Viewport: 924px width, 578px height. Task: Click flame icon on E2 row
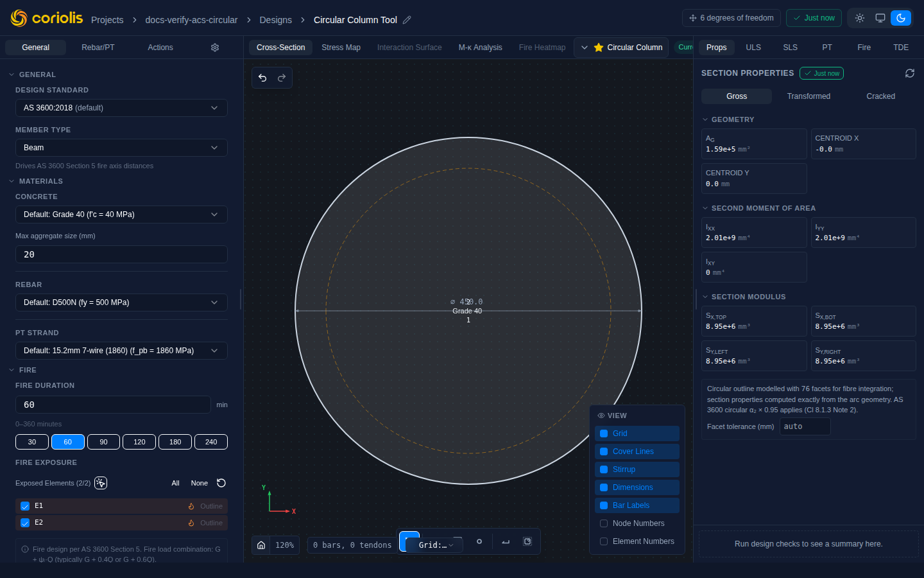tap(191, 523)
